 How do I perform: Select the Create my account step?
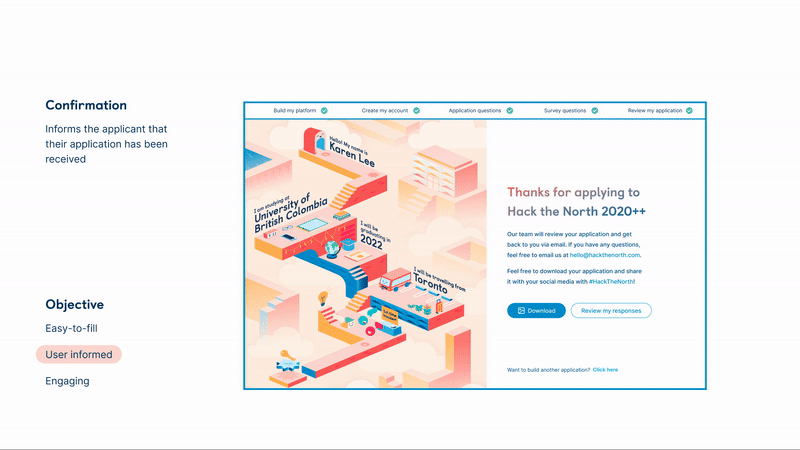(x=385, y=110)
